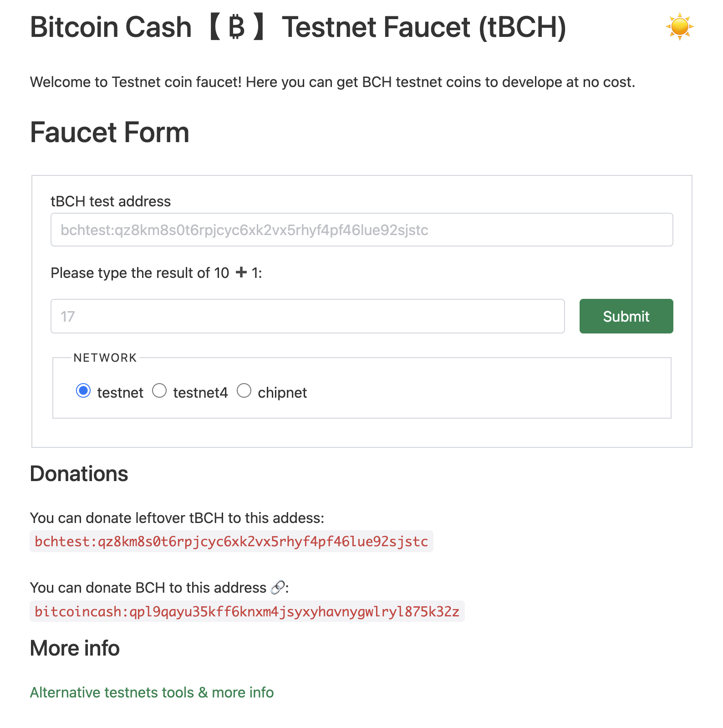
Task: Select the testnet4 radio button
Action: pyautogui.click(x=159, y=391)
